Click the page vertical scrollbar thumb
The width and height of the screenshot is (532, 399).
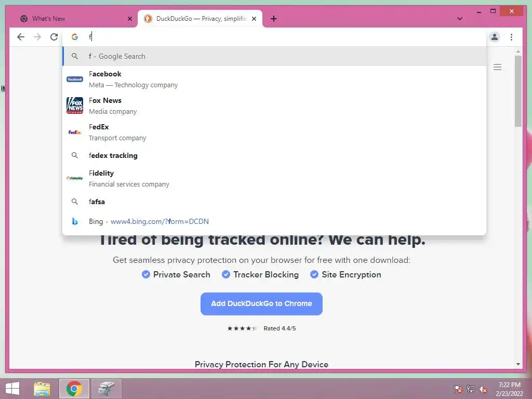pyautogui.click(x=518, y=91)
